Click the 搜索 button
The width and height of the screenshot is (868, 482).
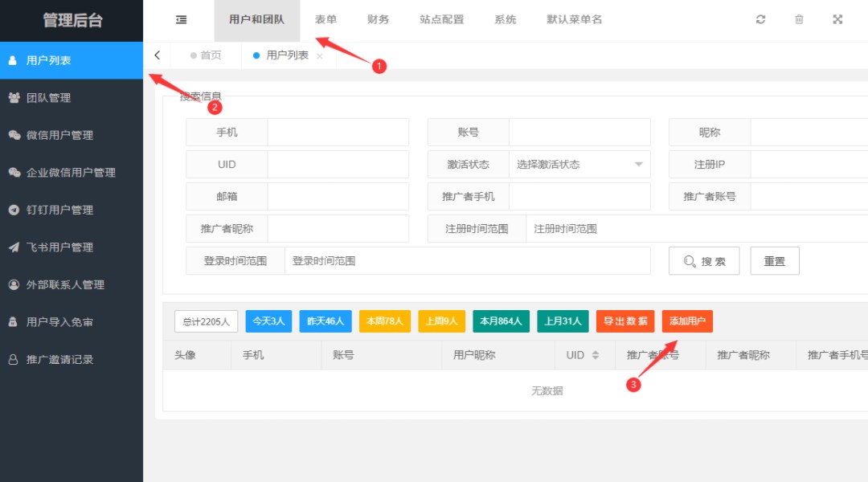[x=704, y=261]
